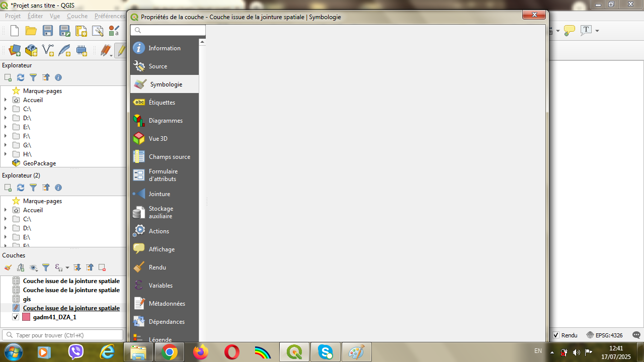Click the New Shapefile layer icon

pos(48,50)
